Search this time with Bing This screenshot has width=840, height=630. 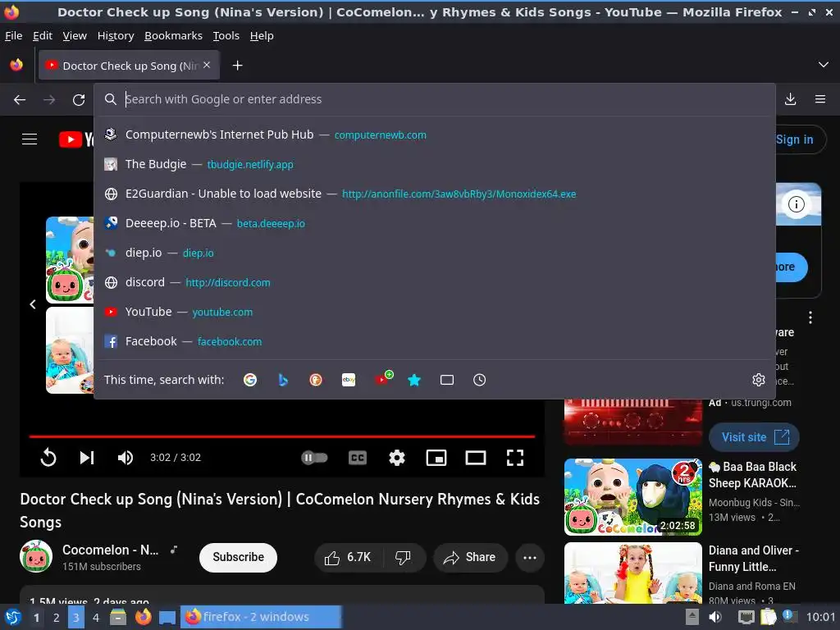click(283, 380)
